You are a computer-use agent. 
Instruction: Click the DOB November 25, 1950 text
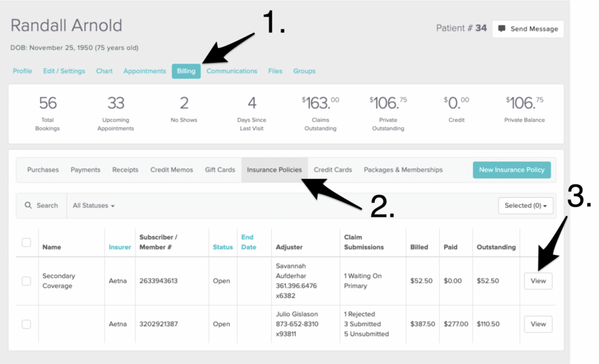[x=75, y=48]
